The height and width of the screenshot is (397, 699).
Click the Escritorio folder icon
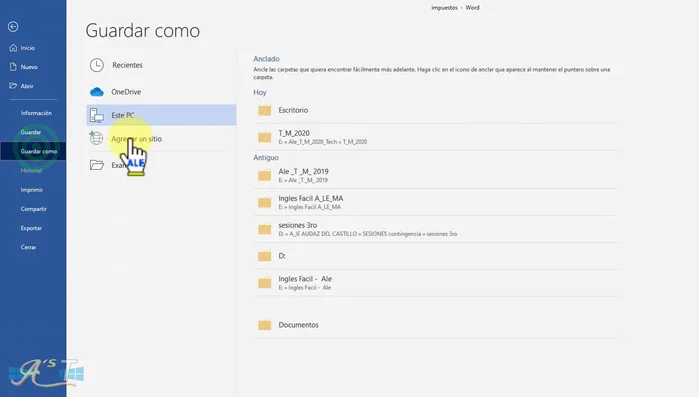(x=264, y=110)
